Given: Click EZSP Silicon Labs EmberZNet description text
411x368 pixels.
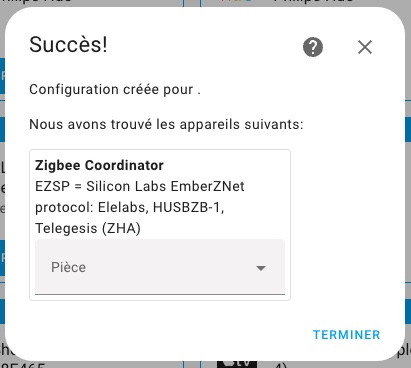Looking at the screenshot, I should [140, 186].
